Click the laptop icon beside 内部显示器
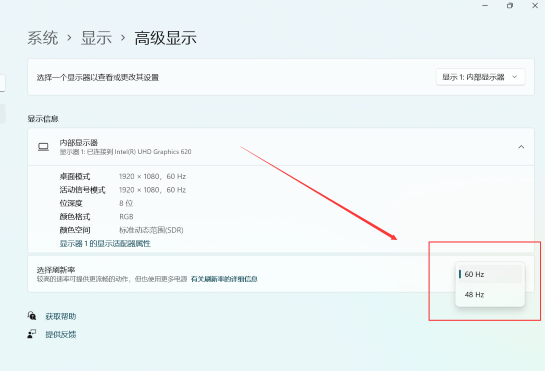This screenshot has height=371, width=545. (x=43, y=147)
